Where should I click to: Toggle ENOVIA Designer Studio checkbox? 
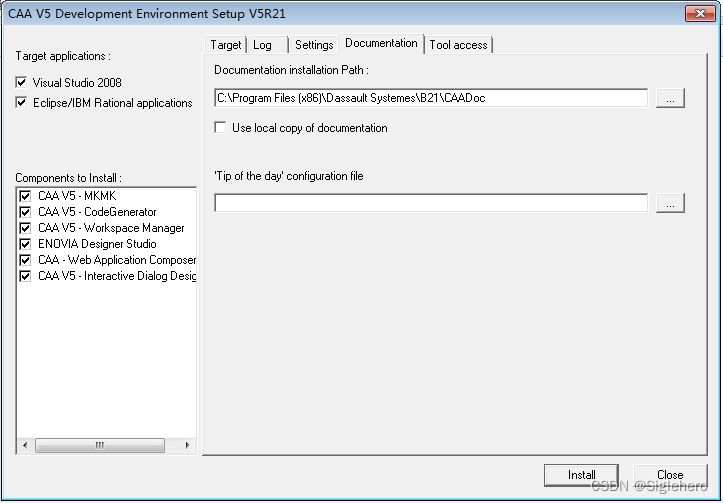[x=26, y=244]
